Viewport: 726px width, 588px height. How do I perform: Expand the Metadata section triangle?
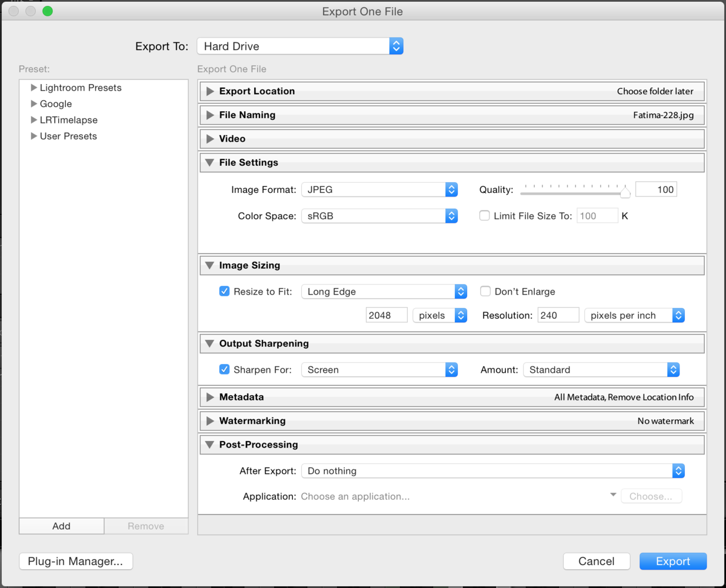[x=210, y=397]
